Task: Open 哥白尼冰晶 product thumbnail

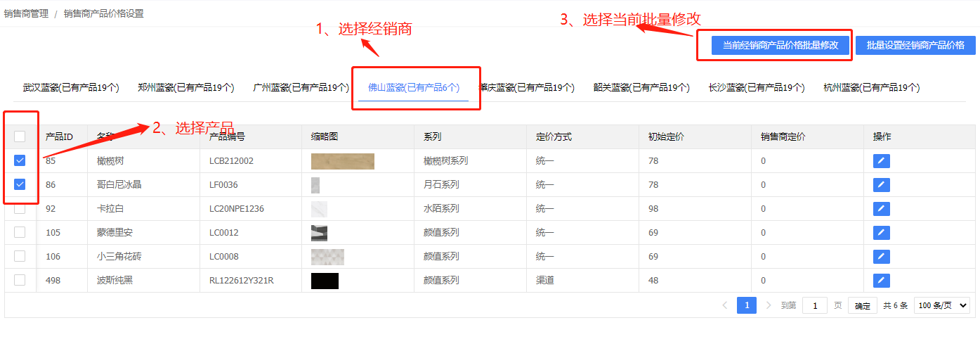Action: [315, 185]
